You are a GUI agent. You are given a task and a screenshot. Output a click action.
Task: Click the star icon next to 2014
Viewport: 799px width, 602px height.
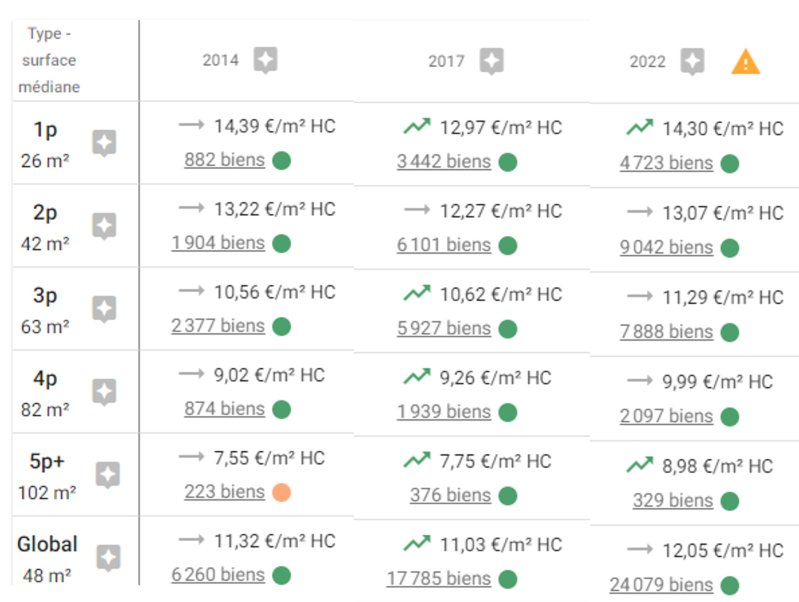click(265, 60)
